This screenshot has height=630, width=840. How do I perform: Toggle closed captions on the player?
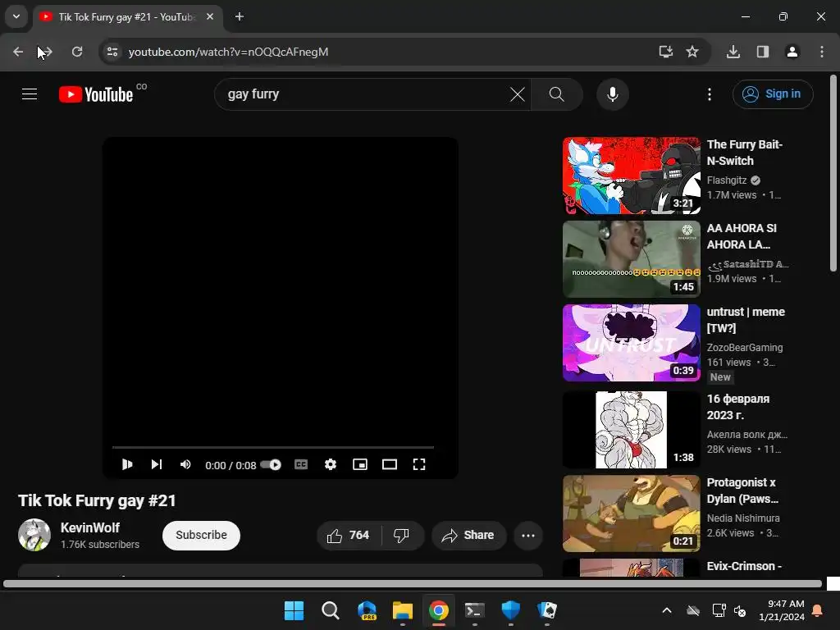point(301,464)
